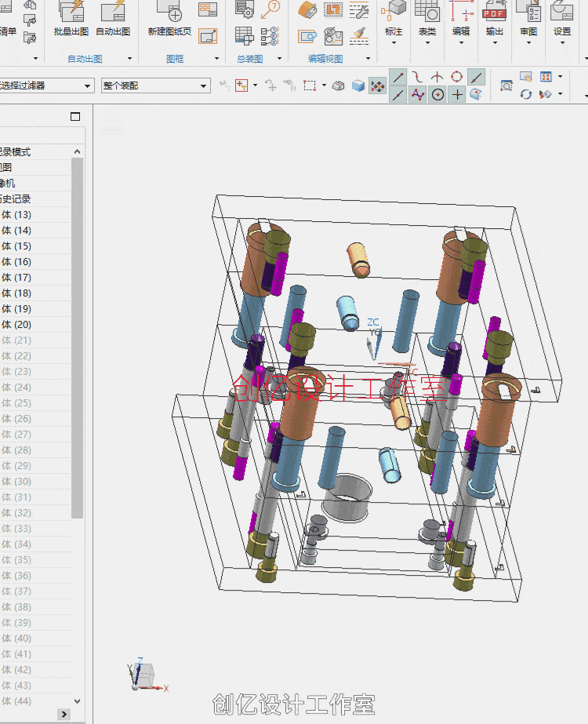Expand the 编辑 dropdown arrow
Viewport: 588px width, 724px height.
[461, 43]
